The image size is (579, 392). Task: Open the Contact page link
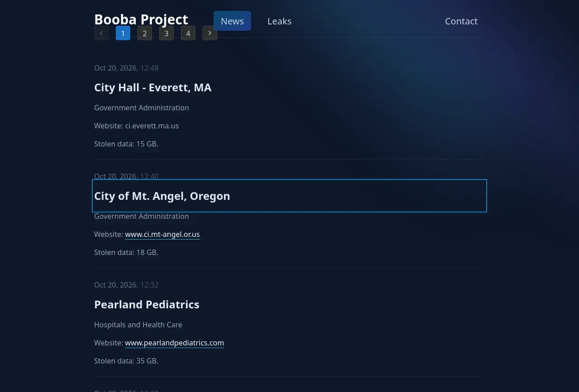tap(461, 21)
